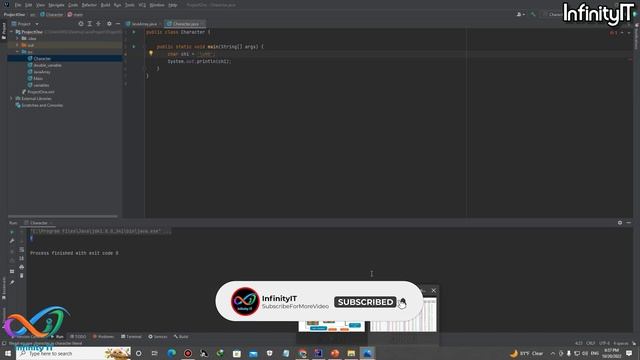The image size is (640, 360).
Task: Collapse all nodes in Project panel
Action: point(98,24)
